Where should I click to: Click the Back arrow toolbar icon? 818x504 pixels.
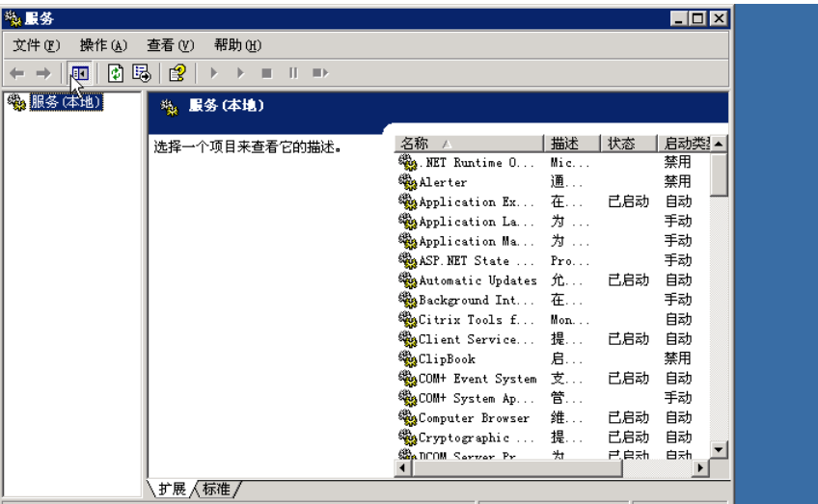click(17, 73)
